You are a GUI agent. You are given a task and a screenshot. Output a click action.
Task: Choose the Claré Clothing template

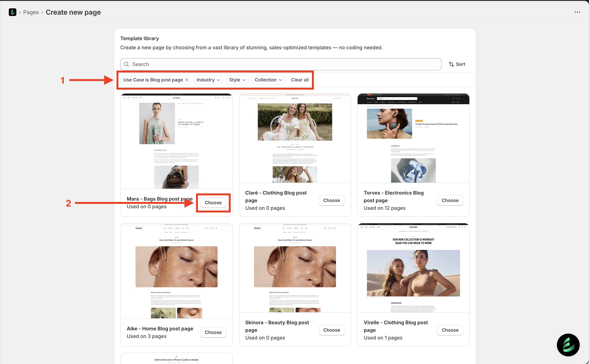(x=332, y=200)
